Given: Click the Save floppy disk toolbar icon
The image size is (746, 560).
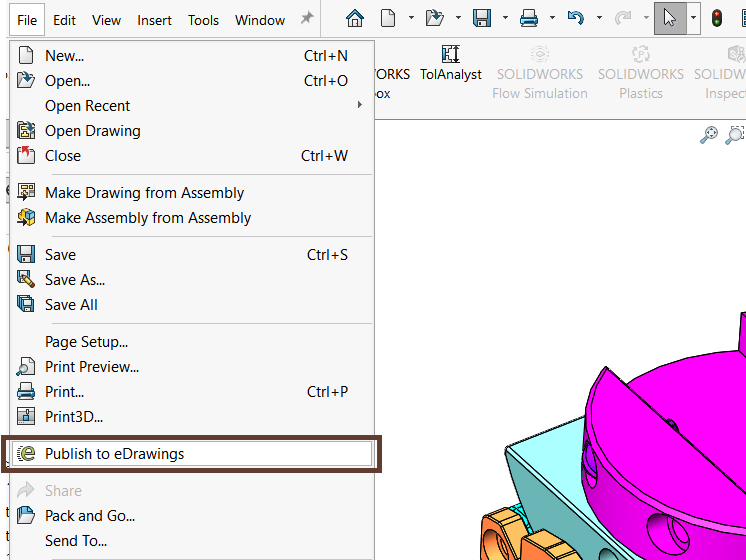Looking at the screenshot, I should (482, 18).
